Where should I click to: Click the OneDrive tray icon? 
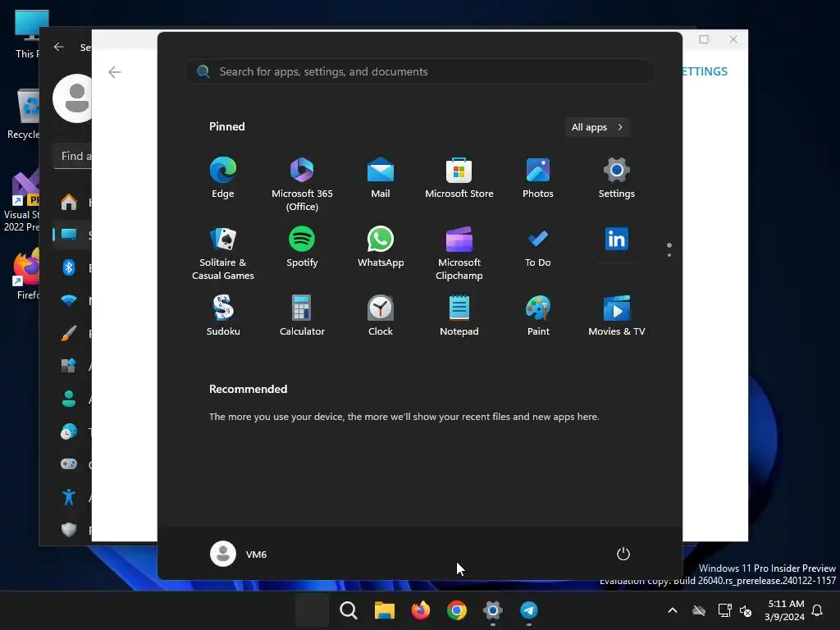click(699, 610)
